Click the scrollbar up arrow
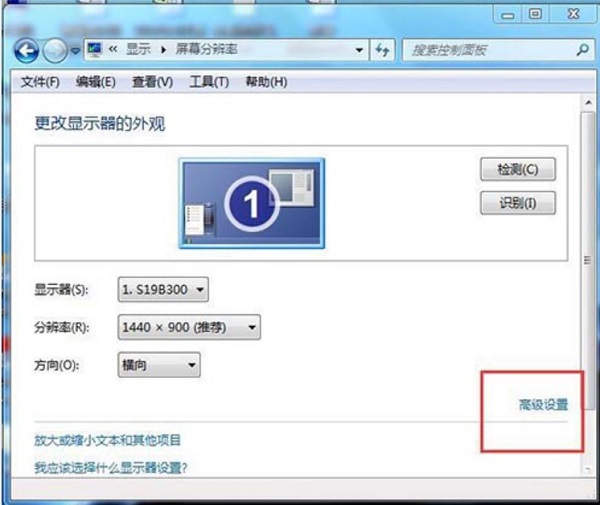 [x=588, y=102]
